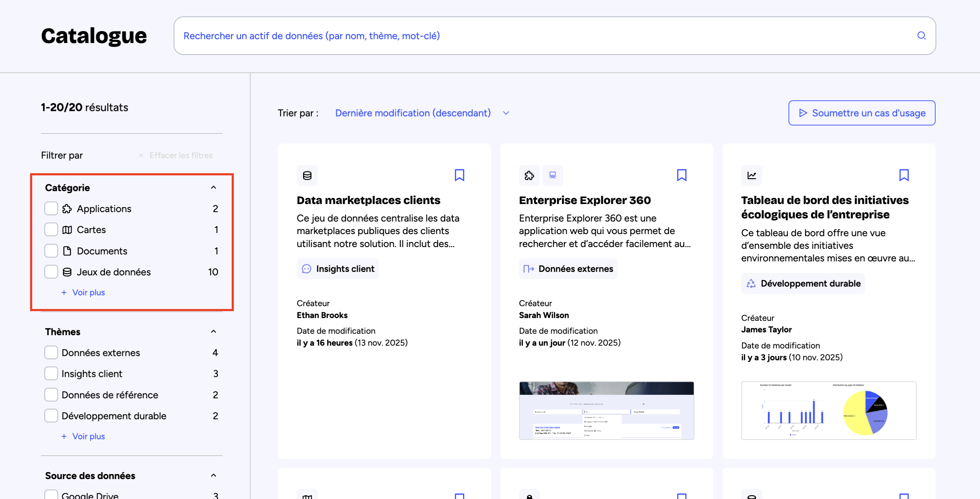Check the Applications category filter
This screenshot has width=980, height=499.
click(51, 209)
